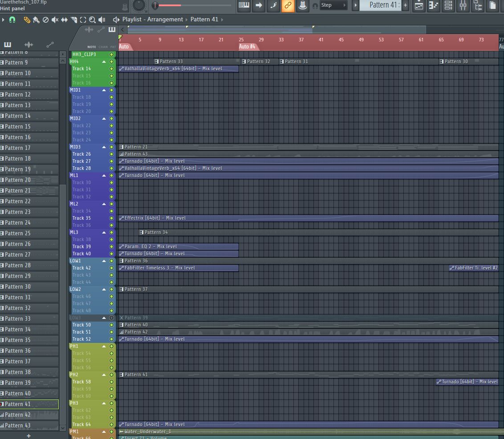The height and width of the screenshot is (439, 504).
Task: Open the Piano roll view button
Action: (x=434, y=5)
